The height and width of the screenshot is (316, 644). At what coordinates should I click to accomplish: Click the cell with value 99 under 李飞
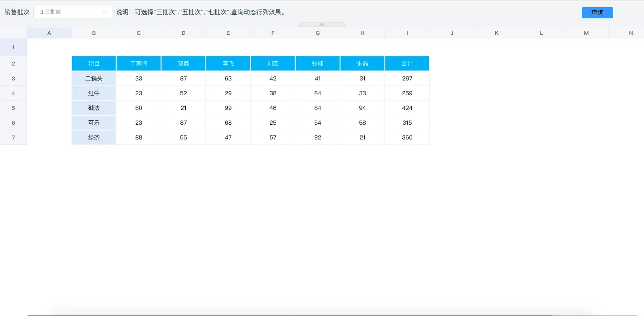click(228, 108)
